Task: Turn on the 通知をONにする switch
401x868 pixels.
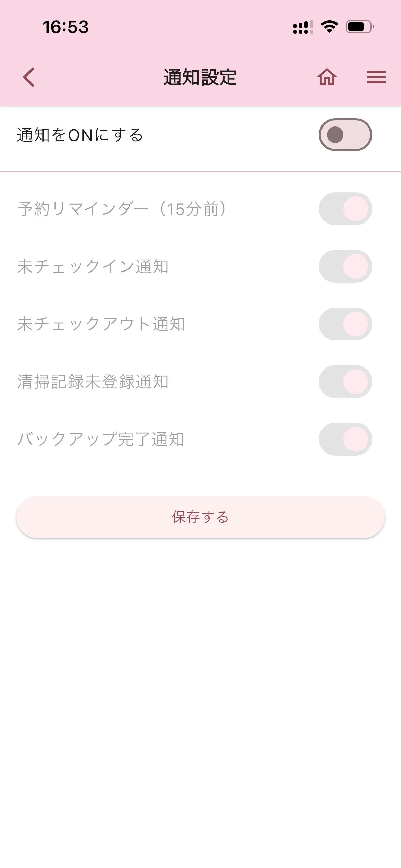Action: click(x=345, y=135)
